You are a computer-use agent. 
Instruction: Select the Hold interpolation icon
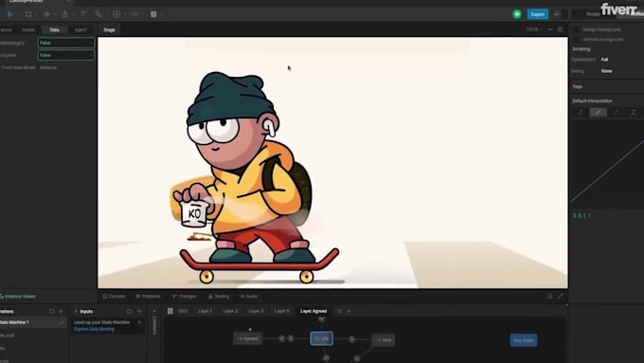click(581, 112)
